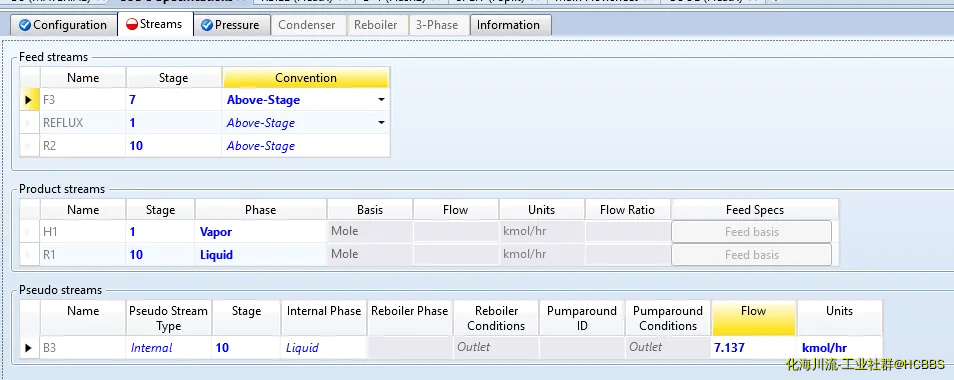Click the Flow column header in Pseudo streams
This screenshot has width=954, height=380.
coord(753,317)
